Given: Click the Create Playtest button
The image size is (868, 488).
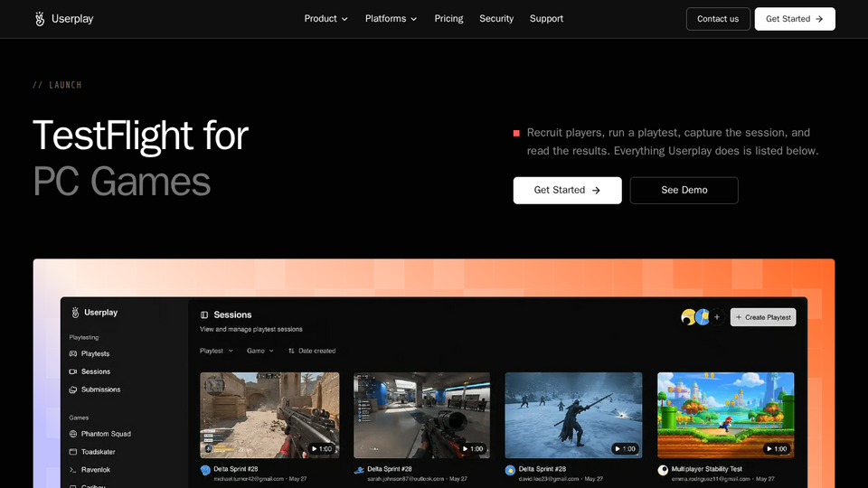Looking at the screenshot, I should (x=763, y=317).
